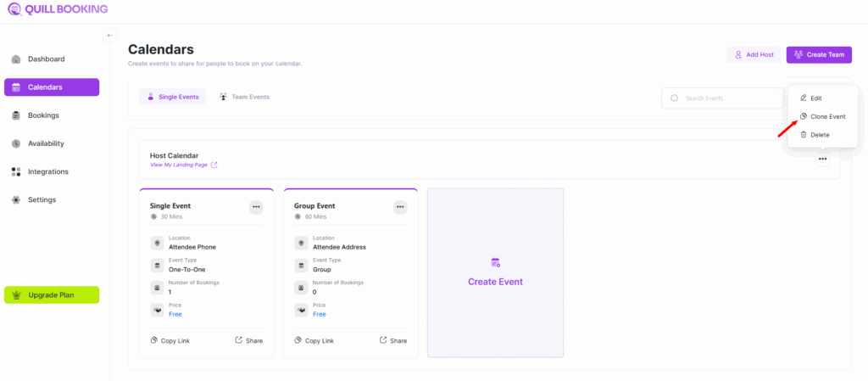Click the Upgrade Plan button

click(x=52, y=295)
